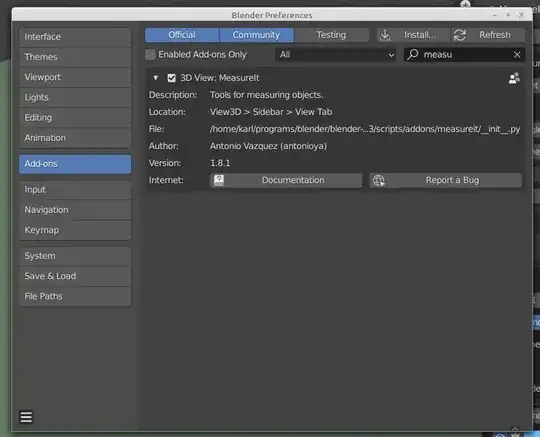Open the MeasureIt Documentation
540x437 pixels.
coord(286,180)
